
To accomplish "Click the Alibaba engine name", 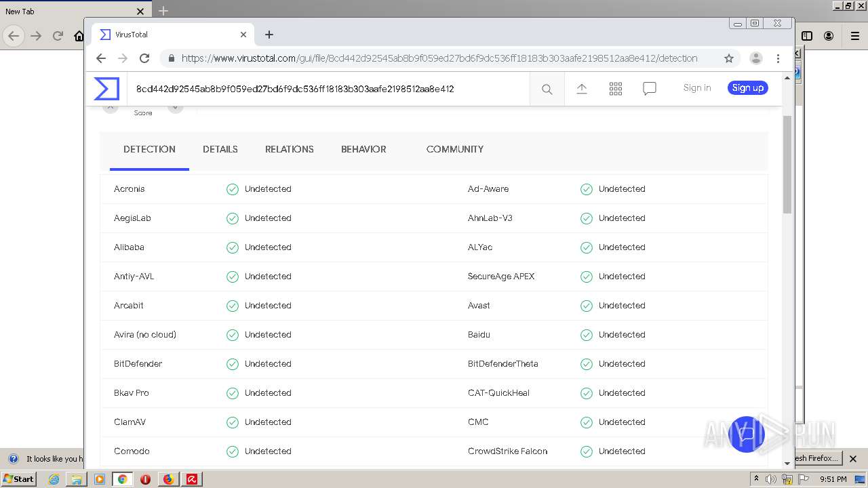I will tap(129, 247).
